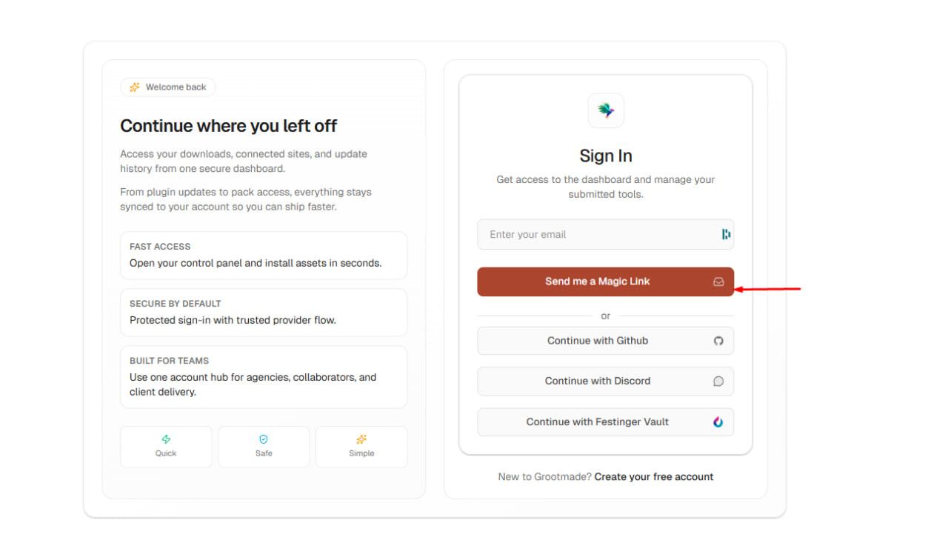Click the Welcome back badge

pos(168,87)
